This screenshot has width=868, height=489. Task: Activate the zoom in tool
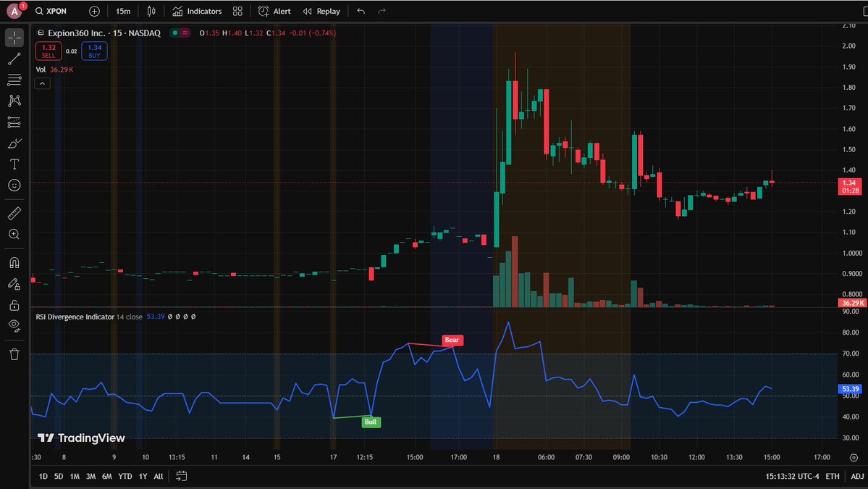(14, 234)
